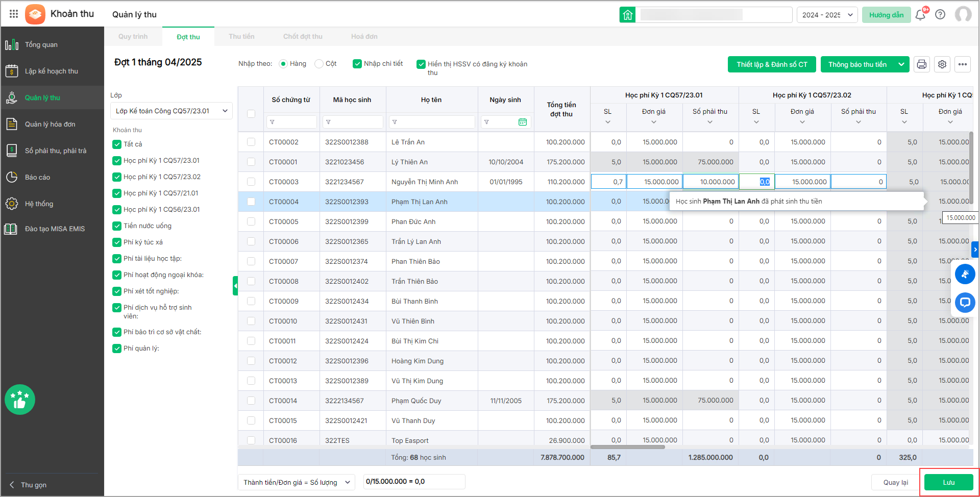Switch to the Thu tiền tab
980x497 pixels.
(x=241, y=37)
